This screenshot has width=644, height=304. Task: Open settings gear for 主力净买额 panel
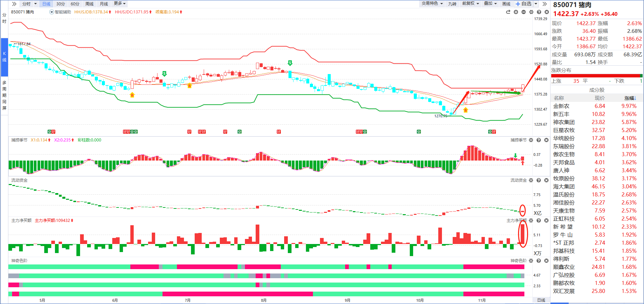[x=531, y=221]
